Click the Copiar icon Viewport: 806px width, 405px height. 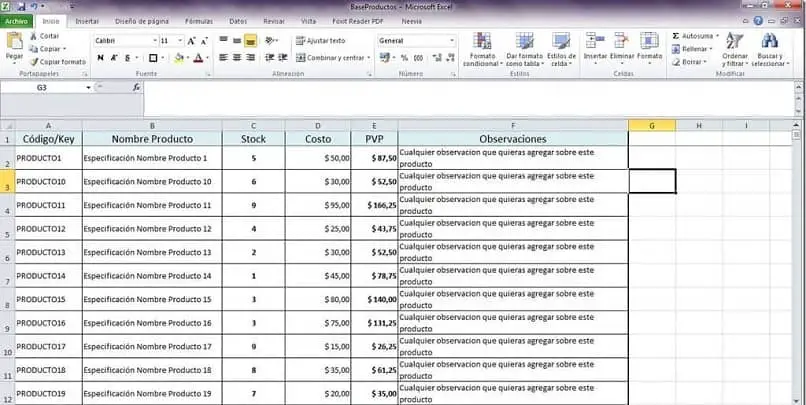pos(34,49)
